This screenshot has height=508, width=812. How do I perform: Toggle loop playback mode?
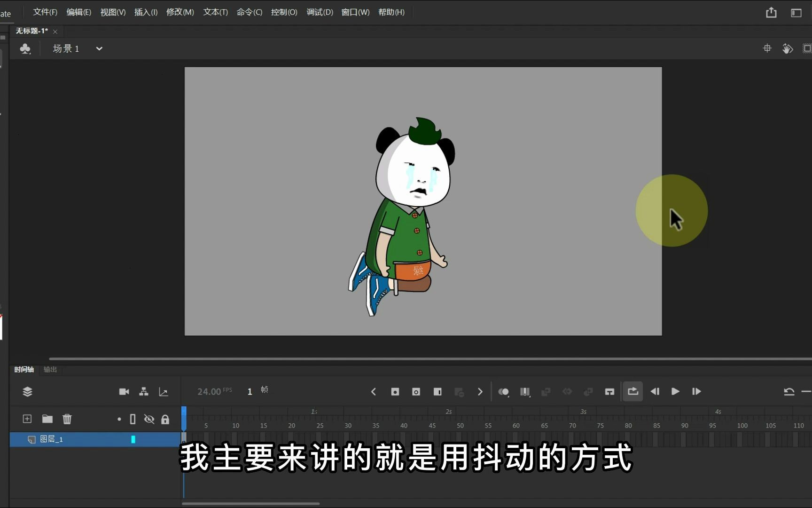coord(632,391)
